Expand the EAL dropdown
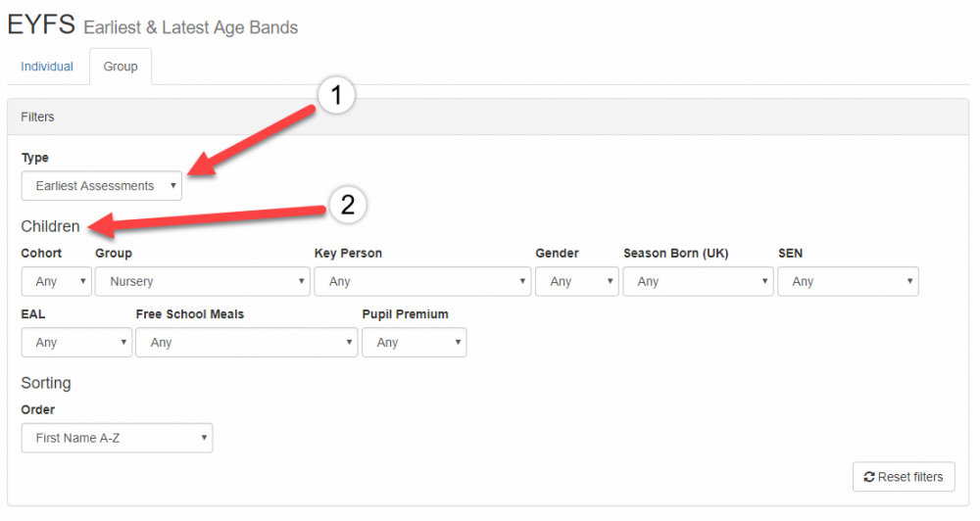The height and width of the screenshot is (521, 980). [x=76, y=343]
